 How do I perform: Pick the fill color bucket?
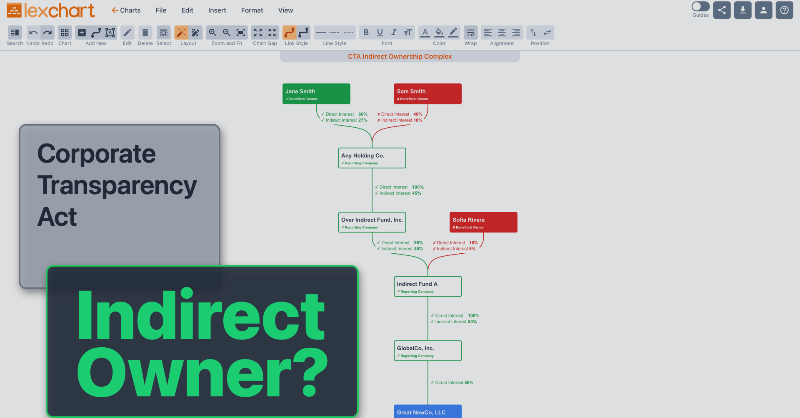pyautogui.click(x=439, y=33)
